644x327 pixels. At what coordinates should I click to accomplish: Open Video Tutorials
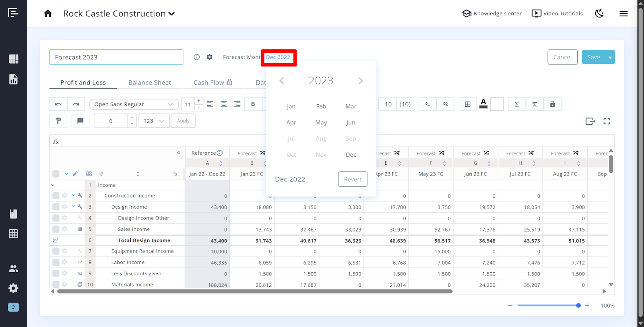click(x=557, y=14)
